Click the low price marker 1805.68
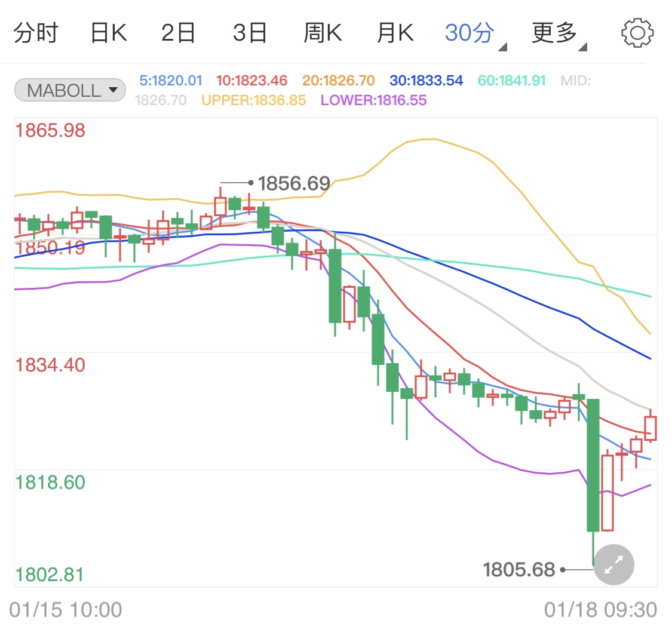This screenshot has height=642, width=672. pyautogui.click(x=521, y=570)
